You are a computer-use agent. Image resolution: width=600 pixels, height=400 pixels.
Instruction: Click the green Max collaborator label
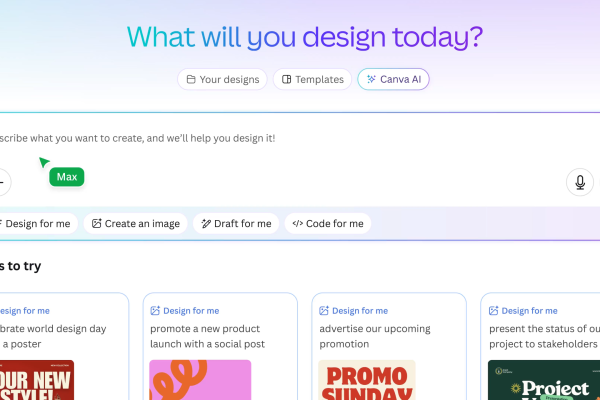67,177
